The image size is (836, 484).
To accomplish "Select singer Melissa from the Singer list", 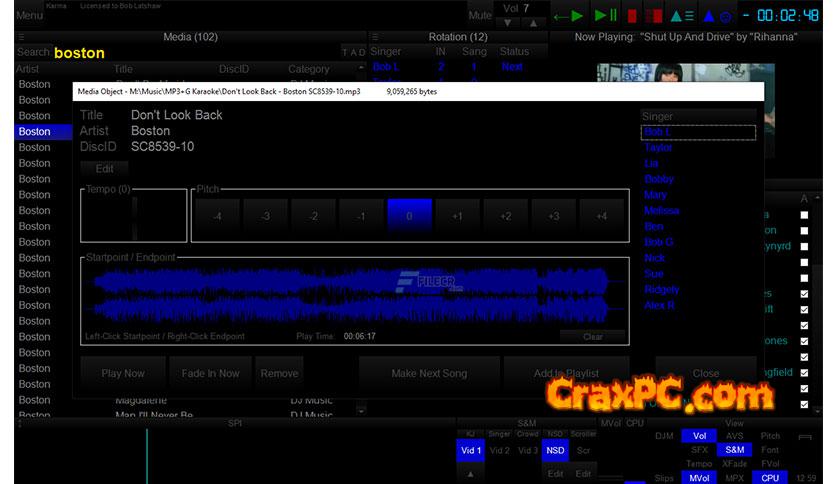I will tap(661, 210).
